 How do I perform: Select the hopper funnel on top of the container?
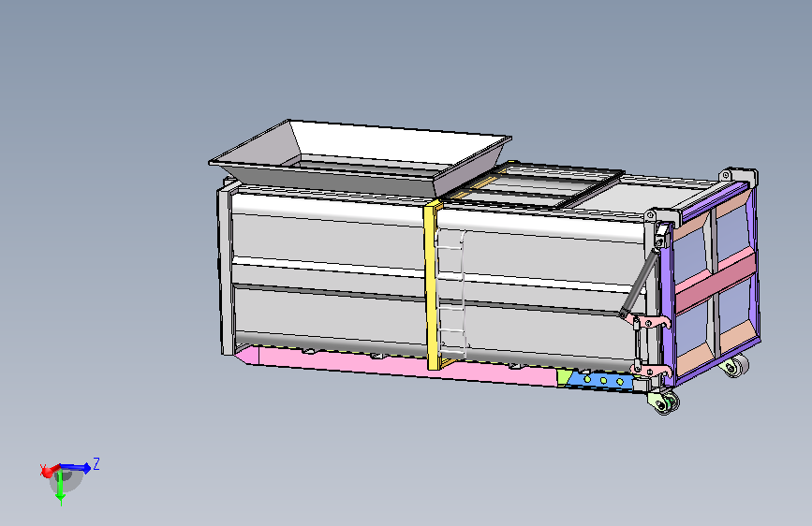point(360,157)
